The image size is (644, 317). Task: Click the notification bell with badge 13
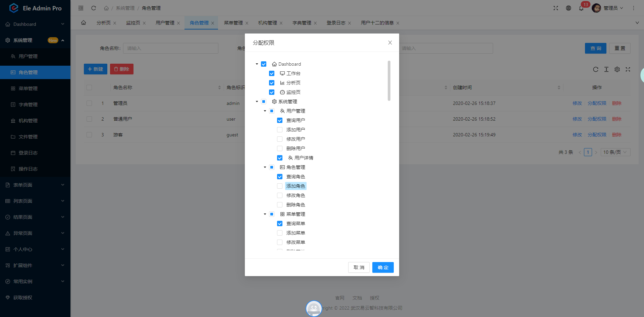point(581,8)
